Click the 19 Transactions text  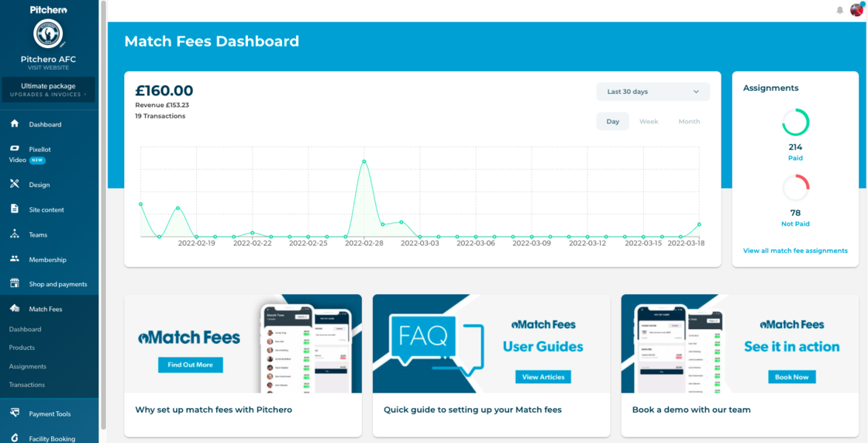pos(160,116)
